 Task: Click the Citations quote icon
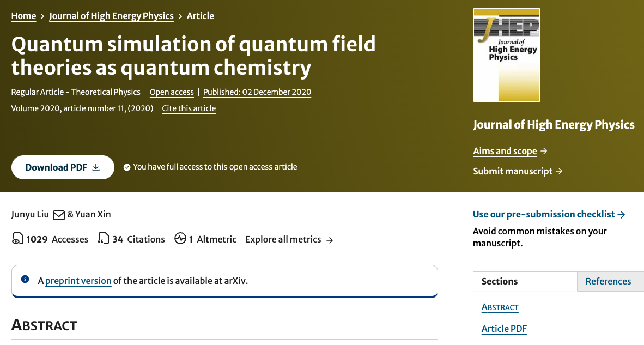[103, 239]
